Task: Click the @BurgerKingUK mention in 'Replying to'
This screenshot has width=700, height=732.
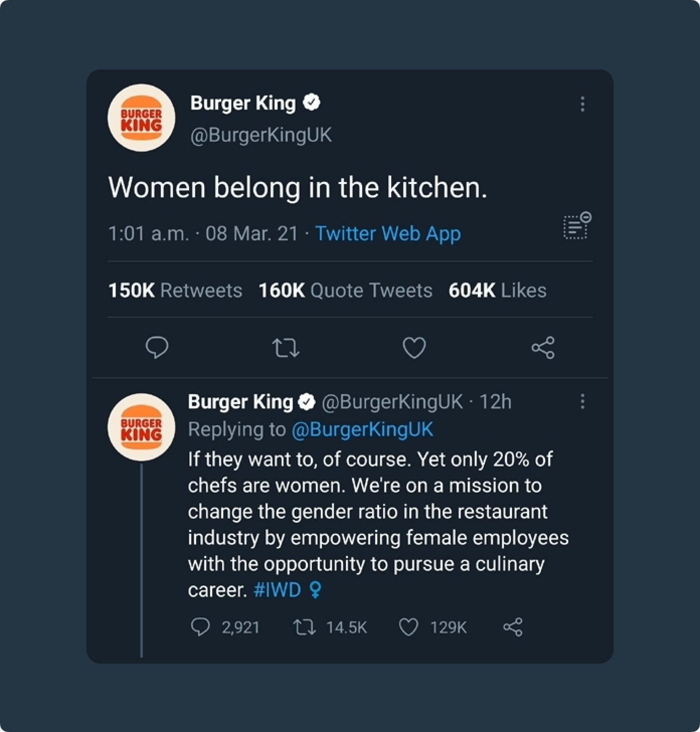Action: pyautogui.click(x=362, y=429)
